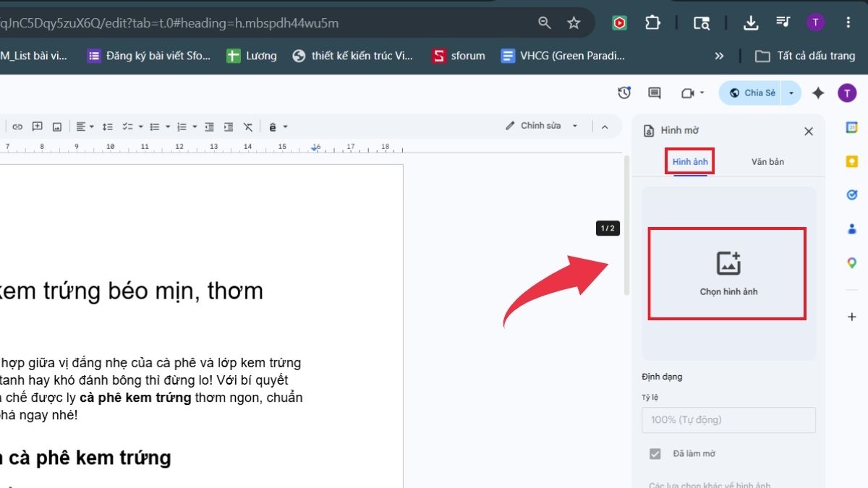This screenshot has height=488, width=868.
Task: Click the red play extension icon
Action: [619, 23]
